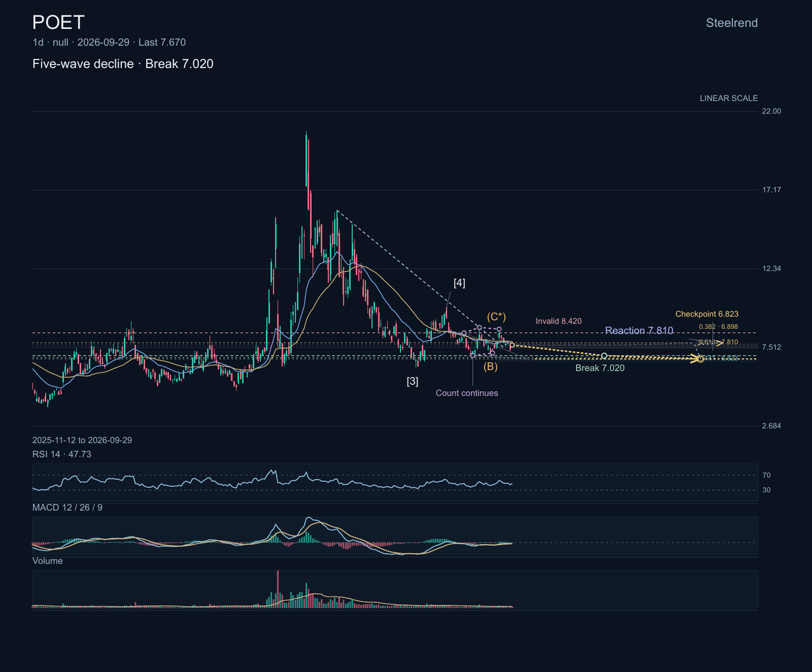Click the POET ticker title
812x672 pixels.
[x=58, y=22]
